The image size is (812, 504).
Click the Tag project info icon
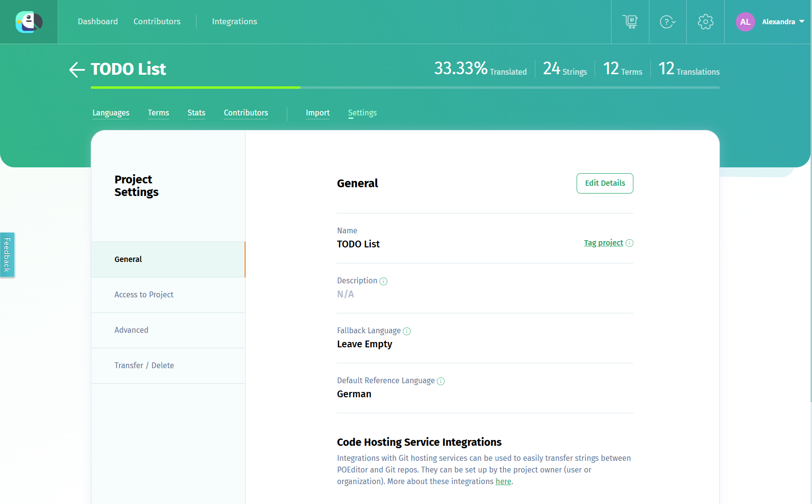630,243
